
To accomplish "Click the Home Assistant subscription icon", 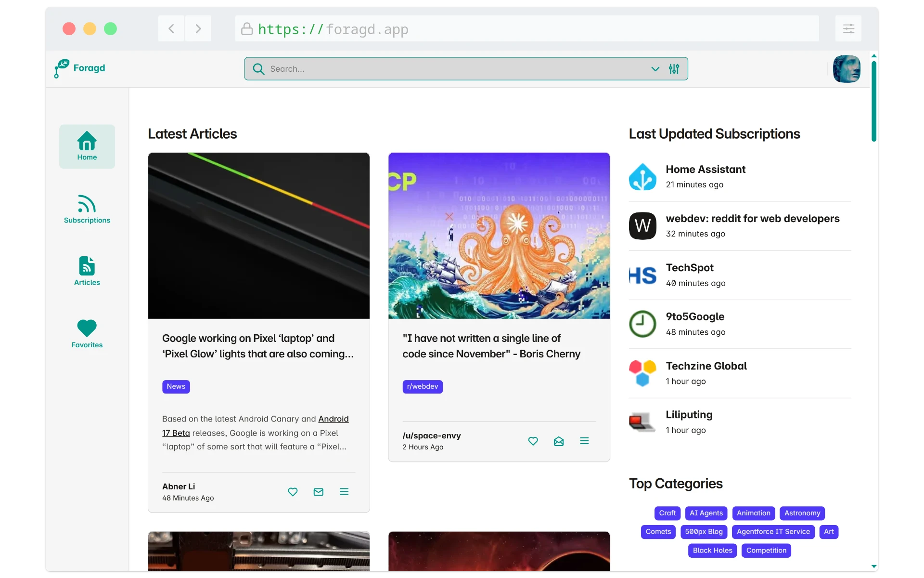I will 642,177.
